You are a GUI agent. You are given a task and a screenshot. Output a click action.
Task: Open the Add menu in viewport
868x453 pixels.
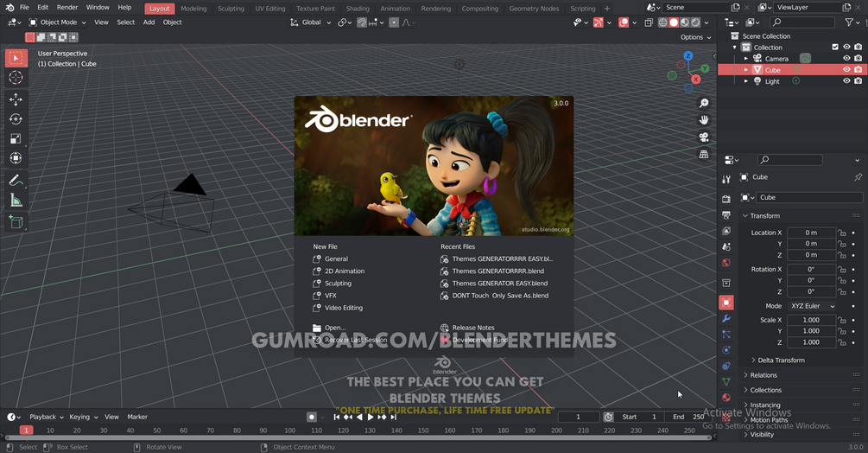pos(149,22)
